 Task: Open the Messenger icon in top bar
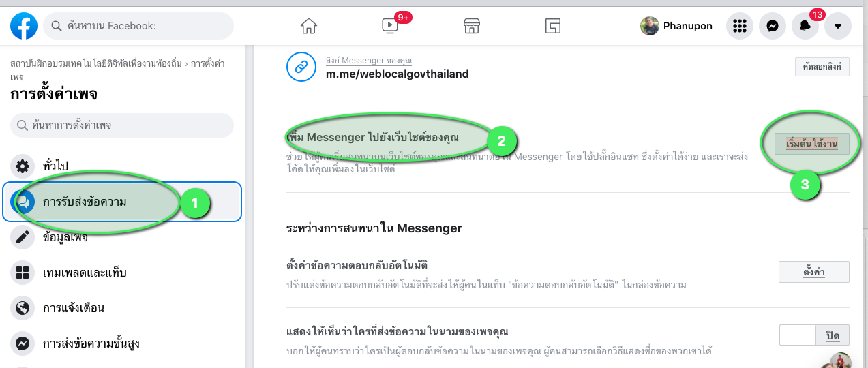pyautogui.click(x=772, y=26)
